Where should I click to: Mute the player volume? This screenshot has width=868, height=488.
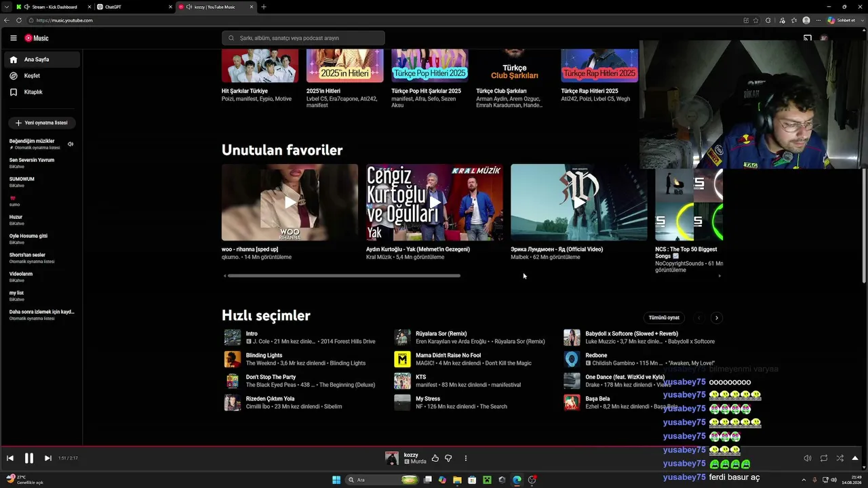pos(808,458)
